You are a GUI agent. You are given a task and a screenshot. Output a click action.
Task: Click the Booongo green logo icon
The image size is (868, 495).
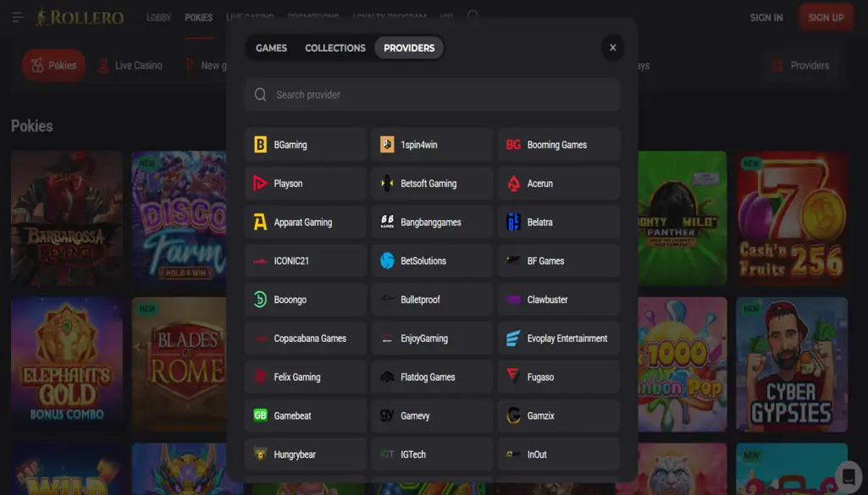point(260,300)
